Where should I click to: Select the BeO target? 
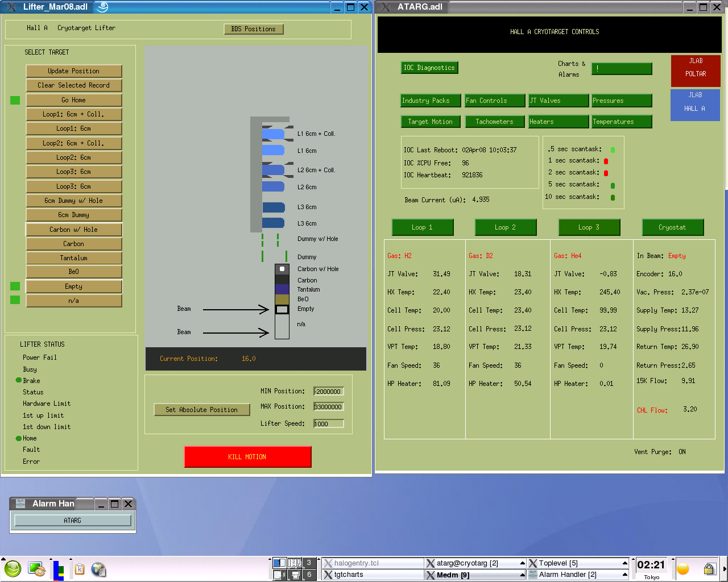(74, 272)
